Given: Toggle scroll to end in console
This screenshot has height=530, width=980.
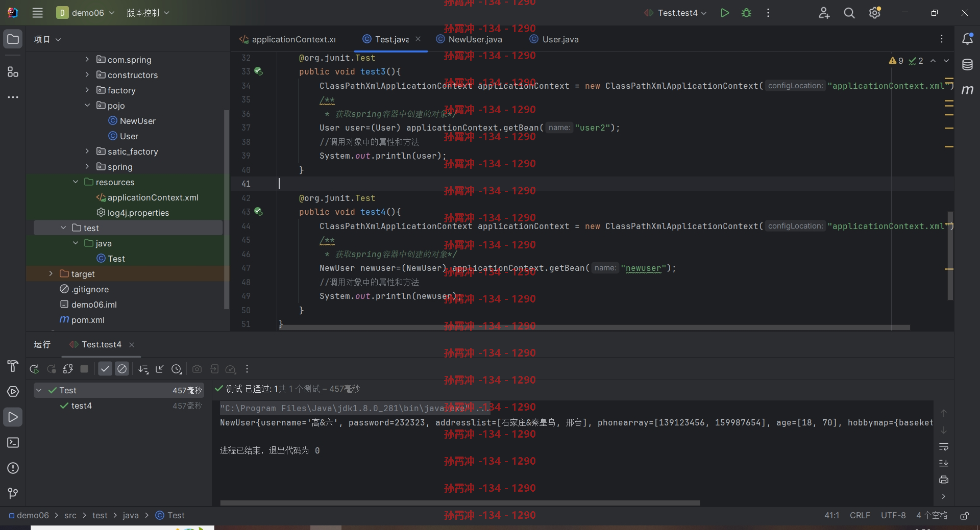Looking at the screenshot, I should (944, 463).
